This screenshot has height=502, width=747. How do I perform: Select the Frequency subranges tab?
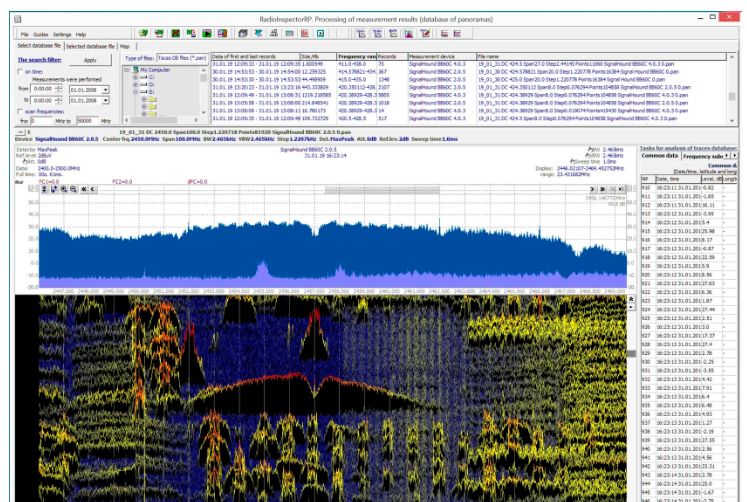[x=703, y=156]
